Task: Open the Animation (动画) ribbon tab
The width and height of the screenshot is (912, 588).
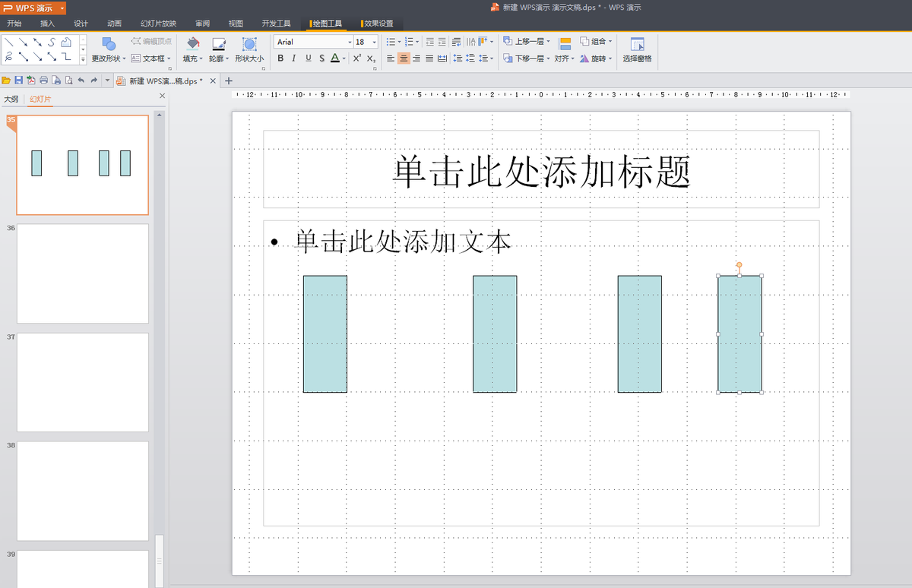Action: (x=114, y=24)
